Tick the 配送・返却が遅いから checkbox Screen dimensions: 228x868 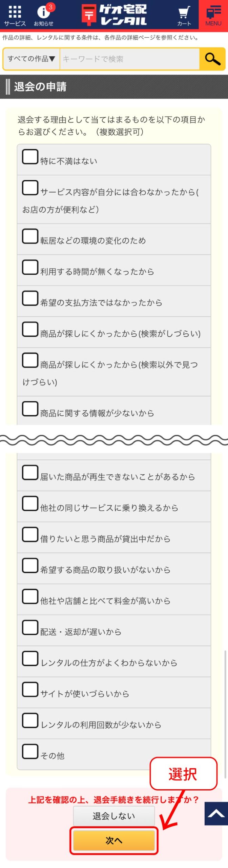pyautogui.click(x=30, y=628)
